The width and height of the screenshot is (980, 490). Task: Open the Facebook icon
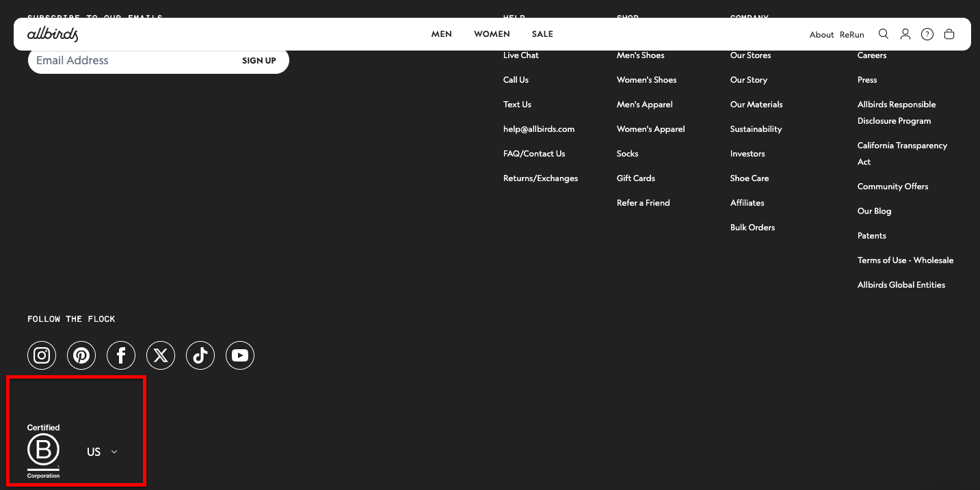tap(121, 355)
